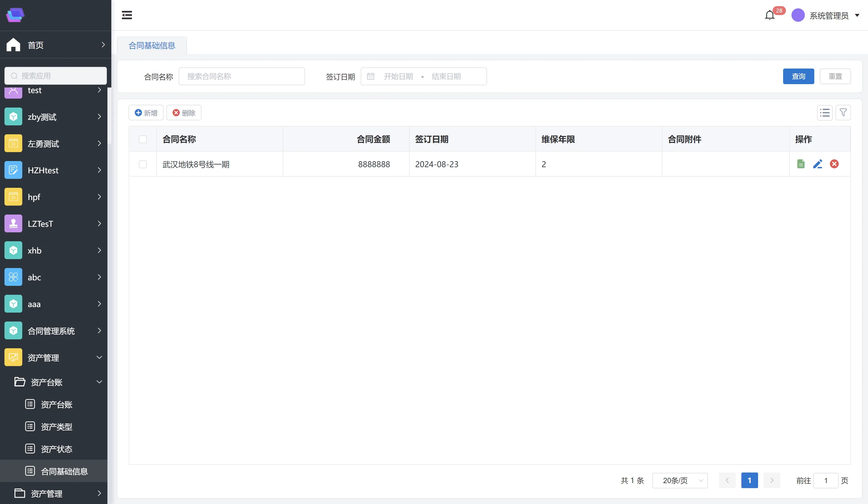Click the blue pencil edit icon
The image size is (868, 504).
(817, 164)
